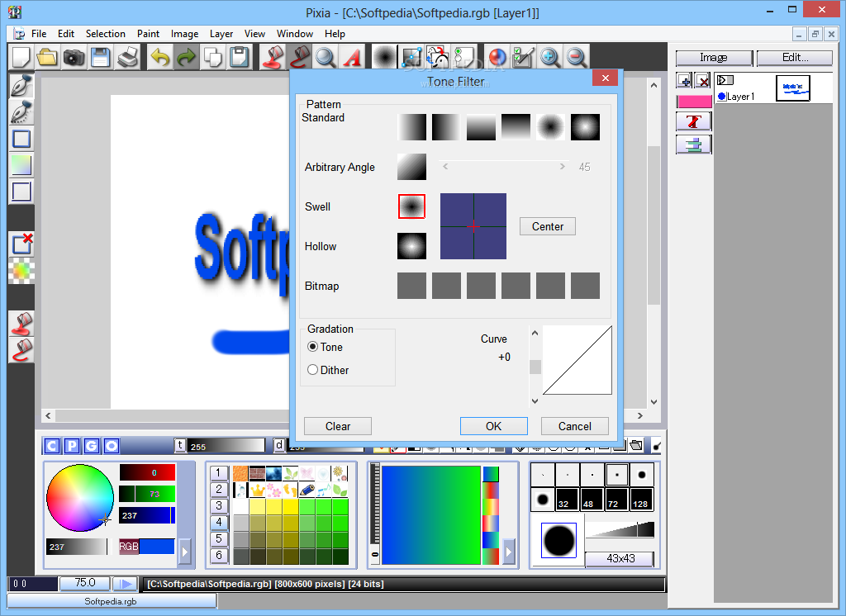Click the canvas horizontal scrollbar right arrow
This screenshot has height=616, width=846.
640,416
